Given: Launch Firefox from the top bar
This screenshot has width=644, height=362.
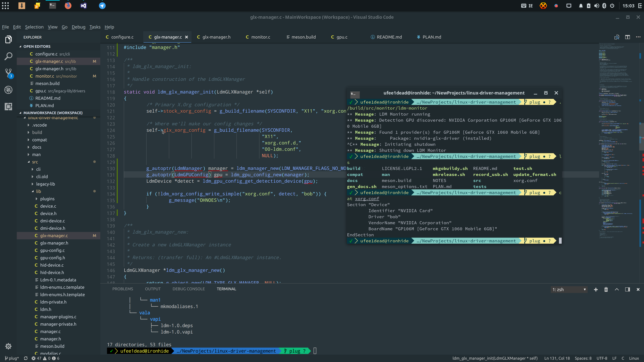Looking at the screenshot, I should coord(68,6).
